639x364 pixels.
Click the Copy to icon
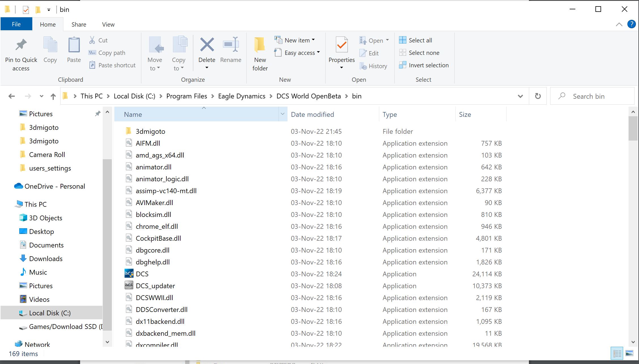180,45
